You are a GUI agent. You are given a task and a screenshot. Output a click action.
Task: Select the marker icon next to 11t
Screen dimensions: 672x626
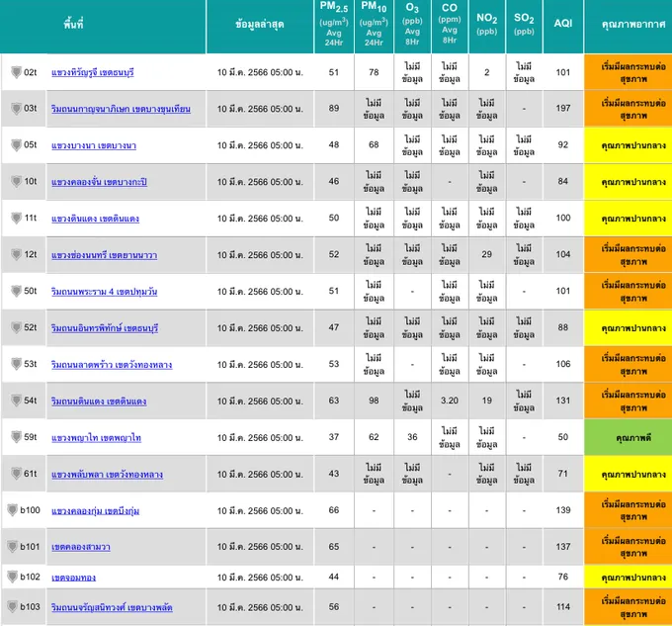point(16,218)
